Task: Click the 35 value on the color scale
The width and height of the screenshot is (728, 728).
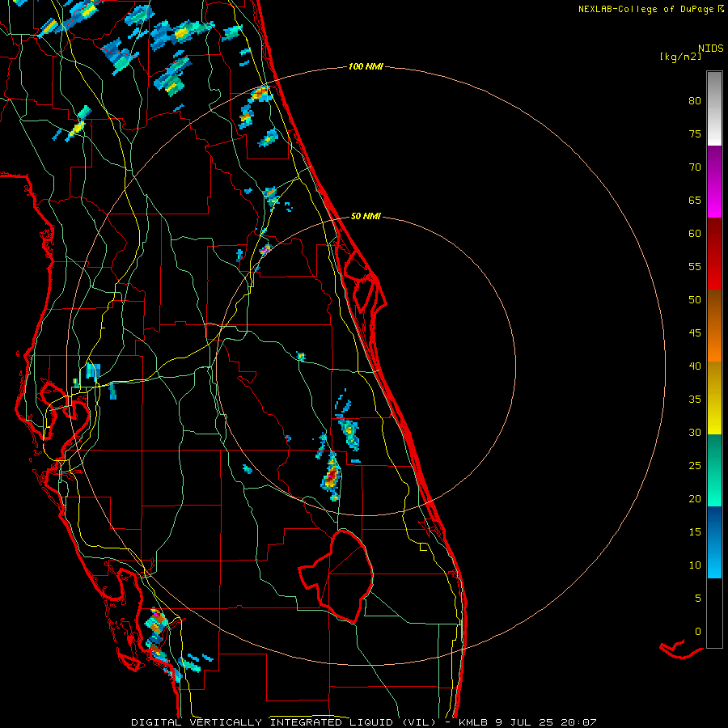Action: coord(695,400)
